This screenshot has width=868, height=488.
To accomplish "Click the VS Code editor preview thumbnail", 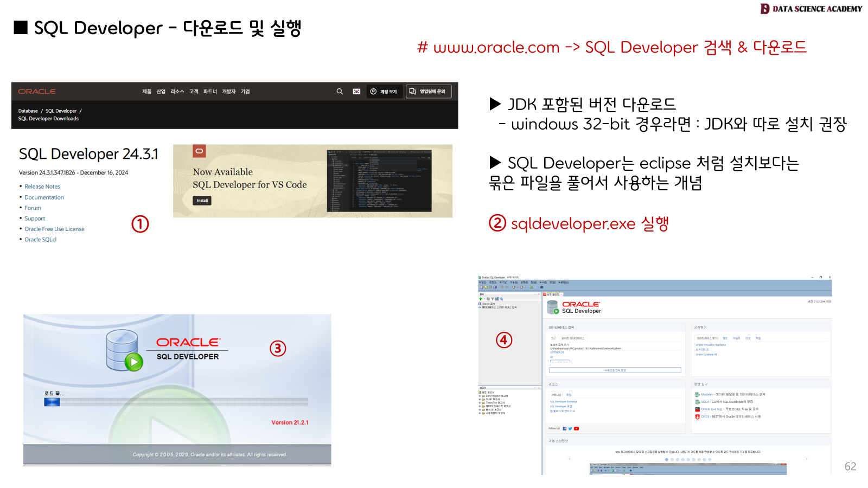I will pyautogui.click(x=379, y=181).
